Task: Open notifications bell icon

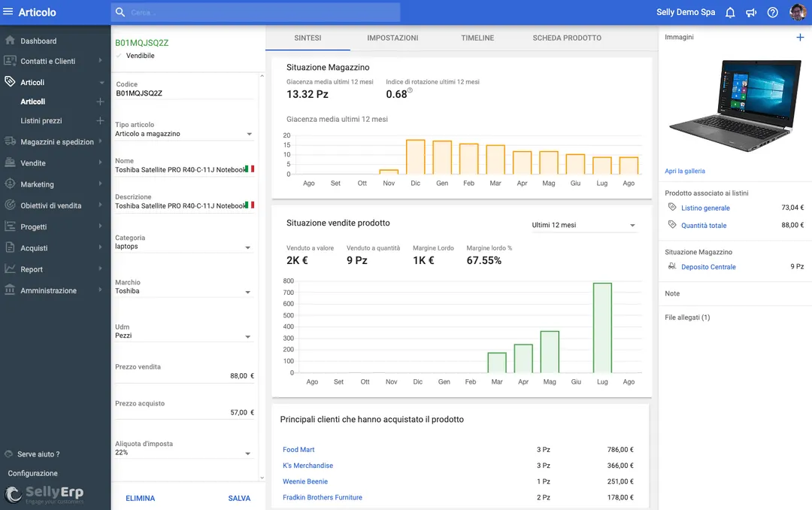Action: tap(730, 13)
